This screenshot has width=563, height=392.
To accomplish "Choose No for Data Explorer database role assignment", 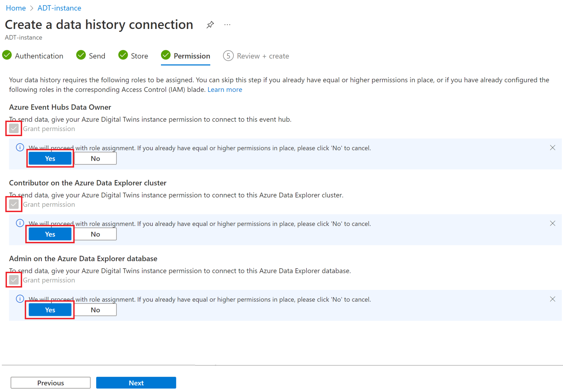I will pos(95,310).
